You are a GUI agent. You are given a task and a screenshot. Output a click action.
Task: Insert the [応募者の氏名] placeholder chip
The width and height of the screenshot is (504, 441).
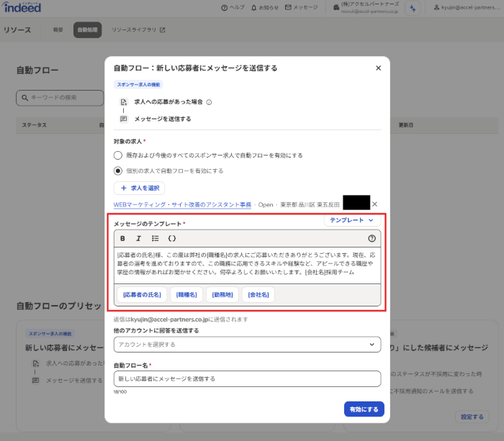pyautogui.click(x=142, y=294)
